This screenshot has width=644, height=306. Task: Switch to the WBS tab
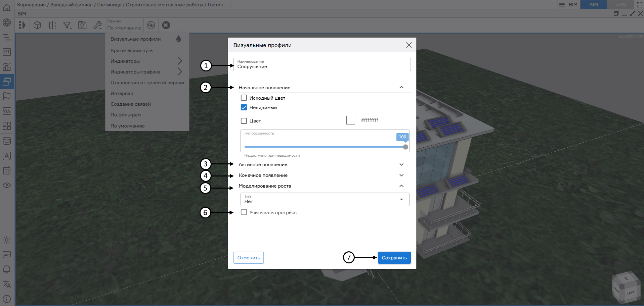click(x=620, y=5)
